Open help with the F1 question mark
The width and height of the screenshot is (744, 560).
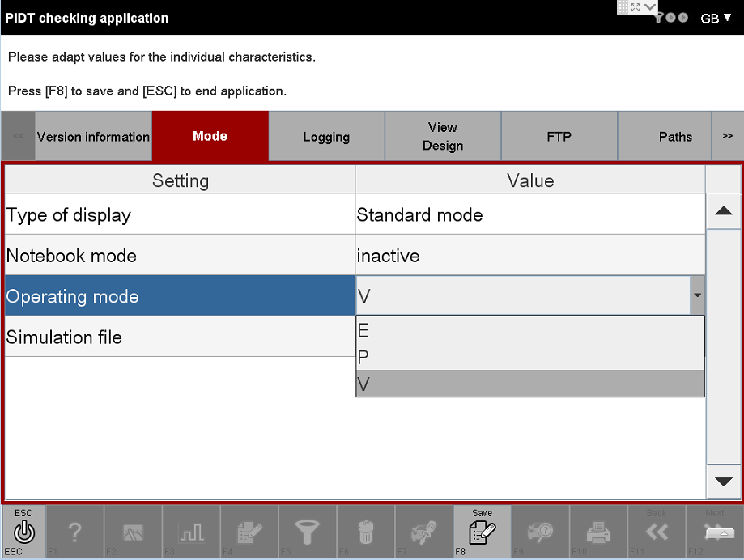tap(74, 532)
